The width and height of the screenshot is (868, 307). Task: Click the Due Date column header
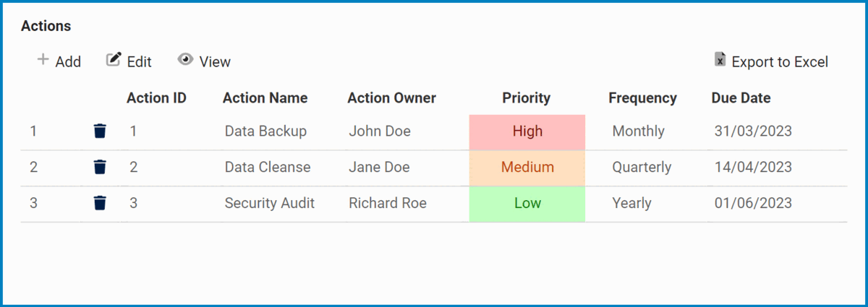pos(741,98)
